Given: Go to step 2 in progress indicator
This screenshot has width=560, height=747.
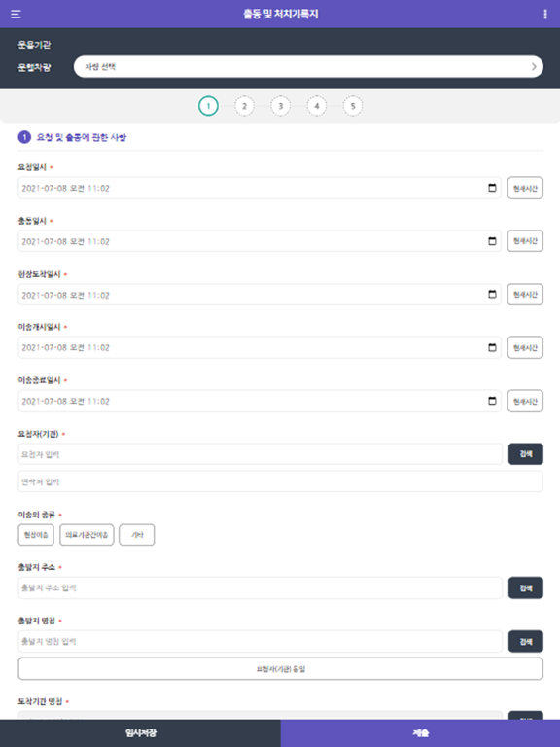Looking at the screenshot, I should (244, 106).
